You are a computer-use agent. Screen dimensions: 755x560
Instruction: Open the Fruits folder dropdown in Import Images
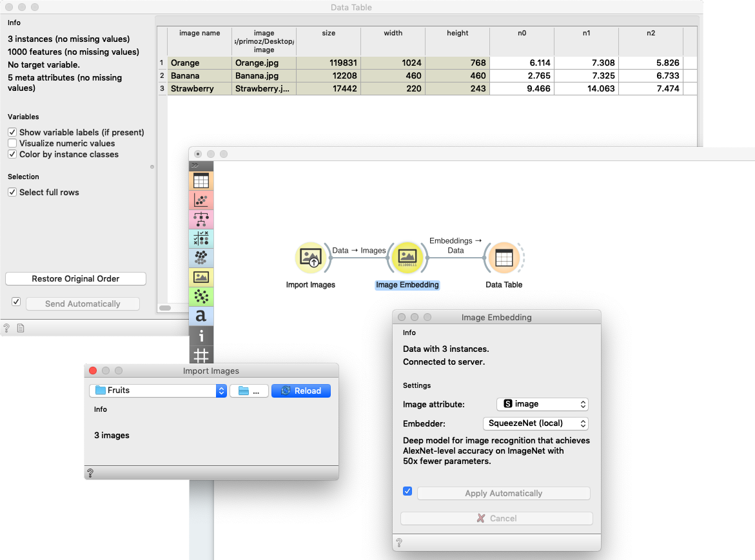[x=158, y=391]
